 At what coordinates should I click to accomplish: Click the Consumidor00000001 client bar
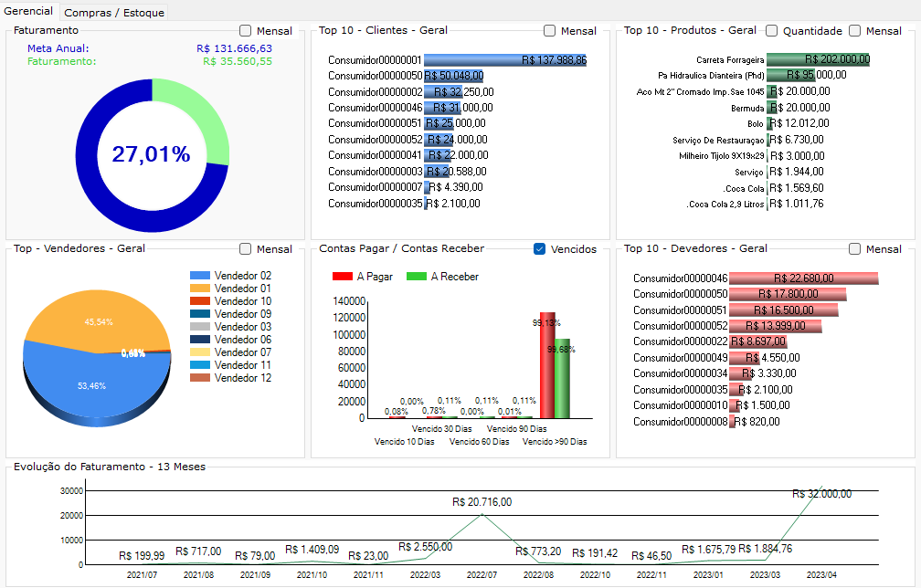(x=505, y=60)
